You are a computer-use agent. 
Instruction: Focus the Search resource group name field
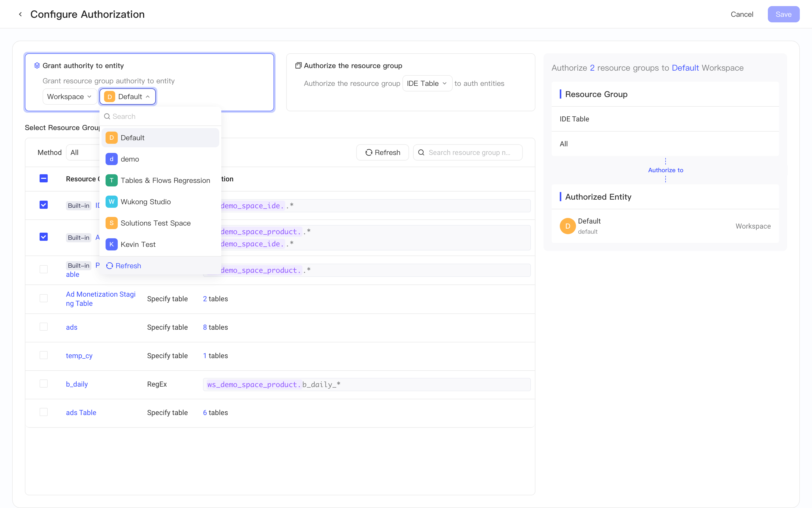[468, 153]
